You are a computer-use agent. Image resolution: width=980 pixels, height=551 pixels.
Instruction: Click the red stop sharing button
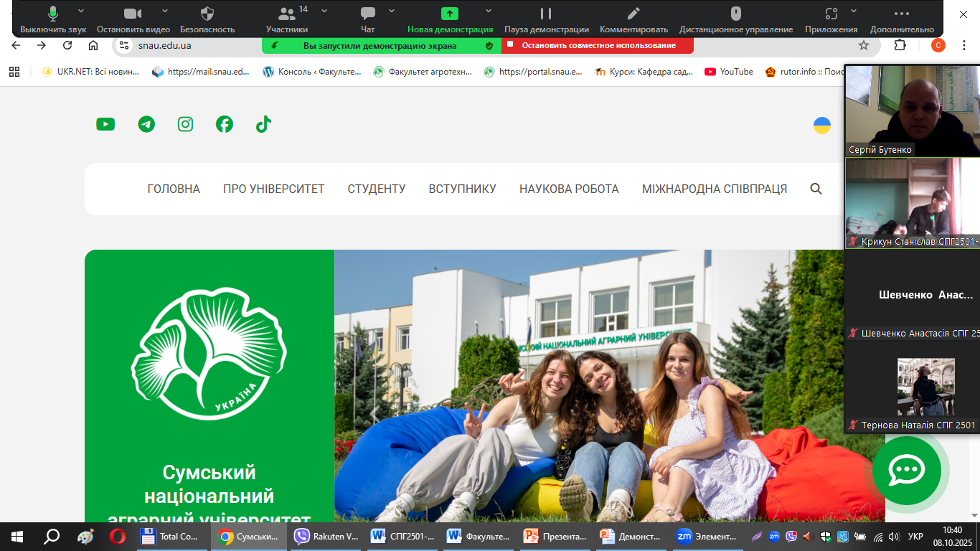pyautogui.click(x=597, y=45)
